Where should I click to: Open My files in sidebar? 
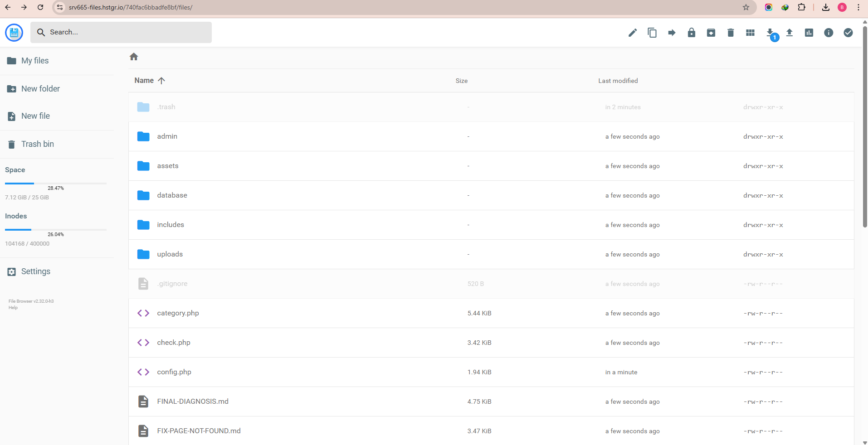click(x=35, y=61)
